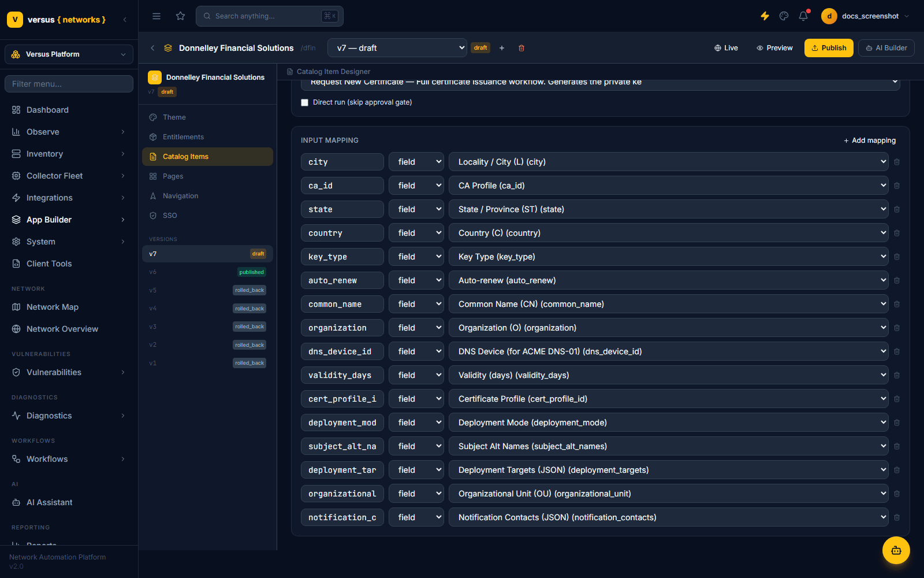
Task: Click the Live button
Action: [x=726, y=48]
